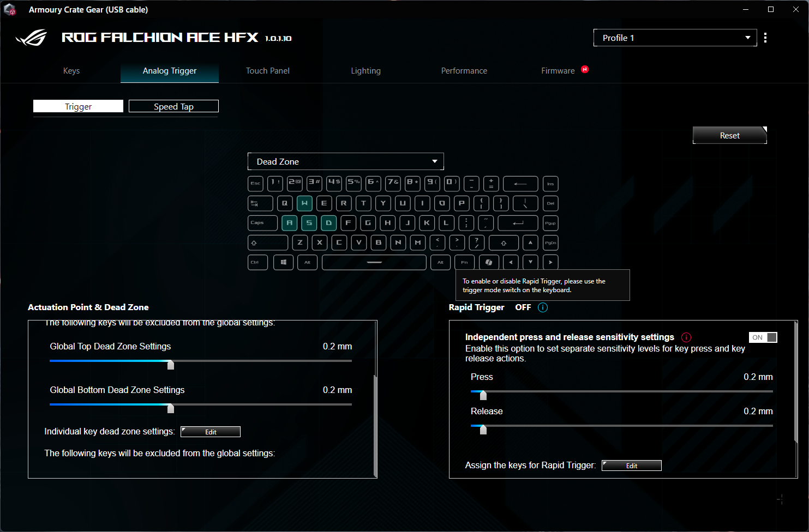Image resolution: width=809 pixels, height=532 pixels.
Task: Switch to the Firmware tab
Action: coord(558,71)
